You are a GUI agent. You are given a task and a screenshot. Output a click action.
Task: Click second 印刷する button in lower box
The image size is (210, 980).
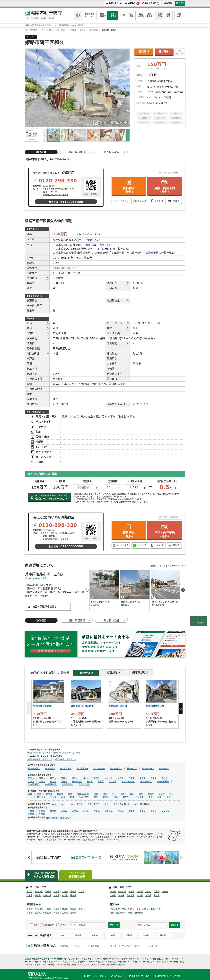174,546
